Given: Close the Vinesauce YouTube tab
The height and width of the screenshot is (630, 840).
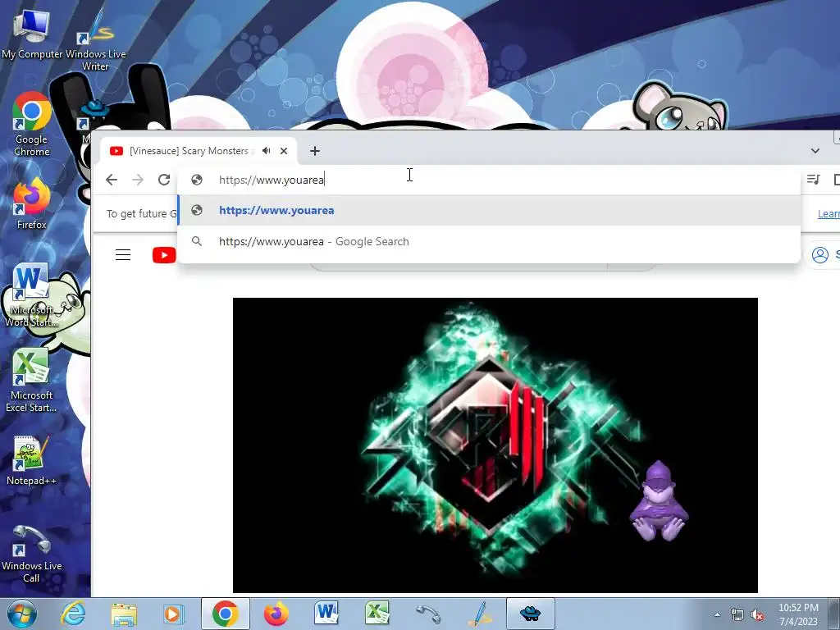Looking at the screenshot, I should coord(284,151).
